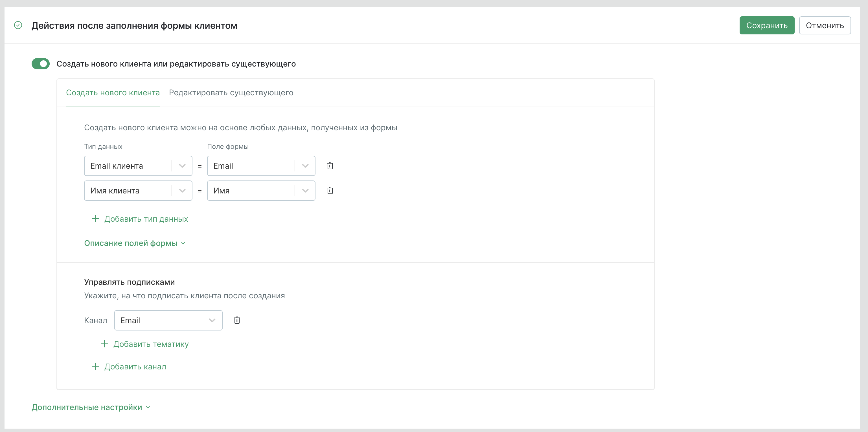Click the page title Действия после заполнения формы клиентом
This screenshot has height=432, width=868.
[134, 26]
